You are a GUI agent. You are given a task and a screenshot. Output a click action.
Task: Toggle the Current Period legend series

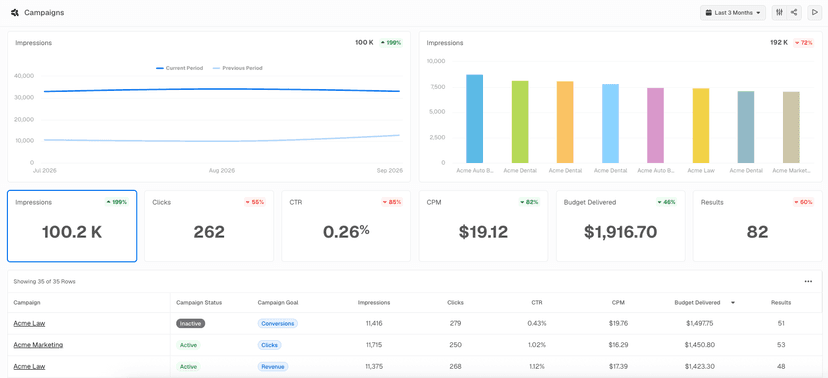180,68
